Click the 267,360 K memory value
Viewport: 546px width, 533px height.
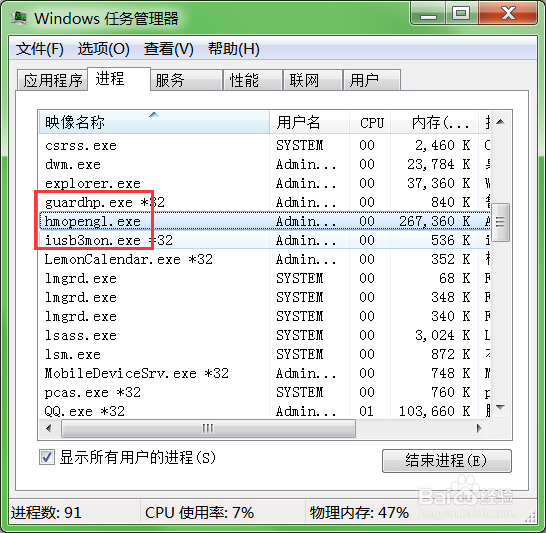(x=435, y=221)
